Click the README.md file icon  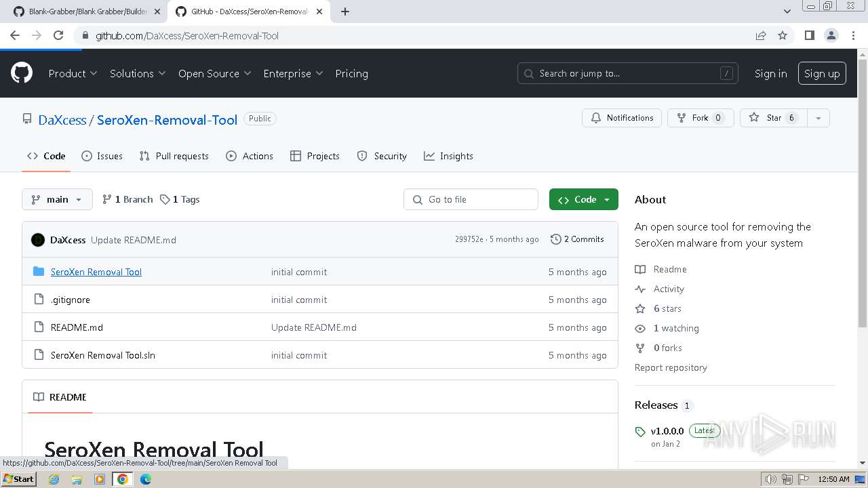tap(39, 327)
